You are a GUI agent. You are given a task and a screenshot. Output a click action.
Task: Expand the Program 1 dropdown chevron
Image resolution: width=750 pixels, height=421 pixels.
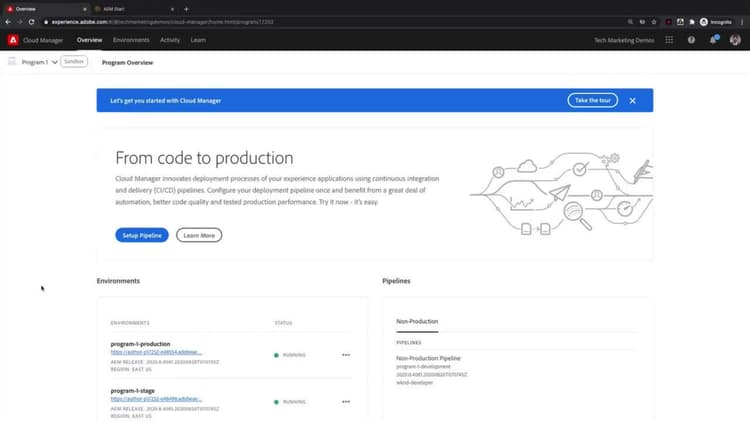coord(55,62)
